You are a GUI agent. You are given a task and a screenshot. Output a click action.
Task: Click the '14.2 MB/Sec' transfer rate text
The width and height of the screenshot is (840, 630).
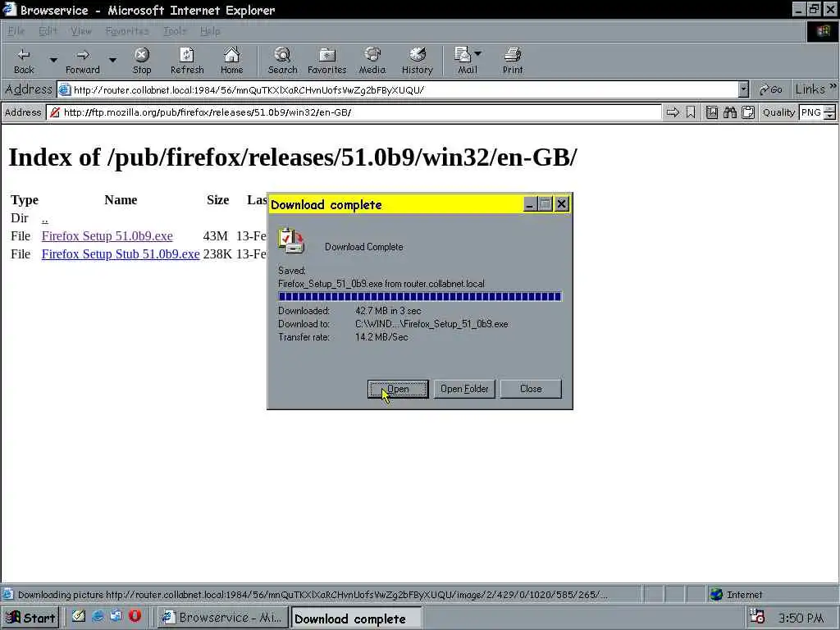click(x=381, y=337)
